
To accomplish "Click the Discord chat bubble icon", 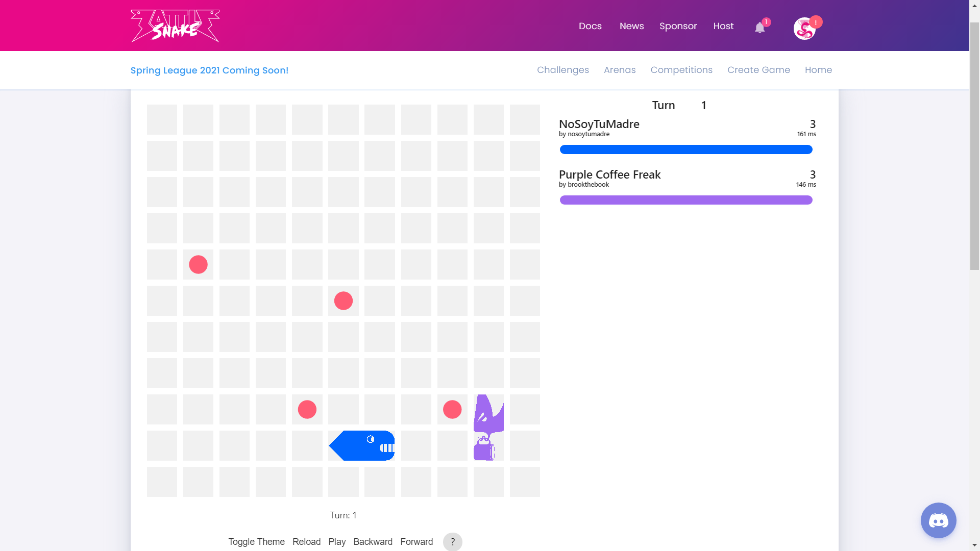I will [x=938, y=520].
